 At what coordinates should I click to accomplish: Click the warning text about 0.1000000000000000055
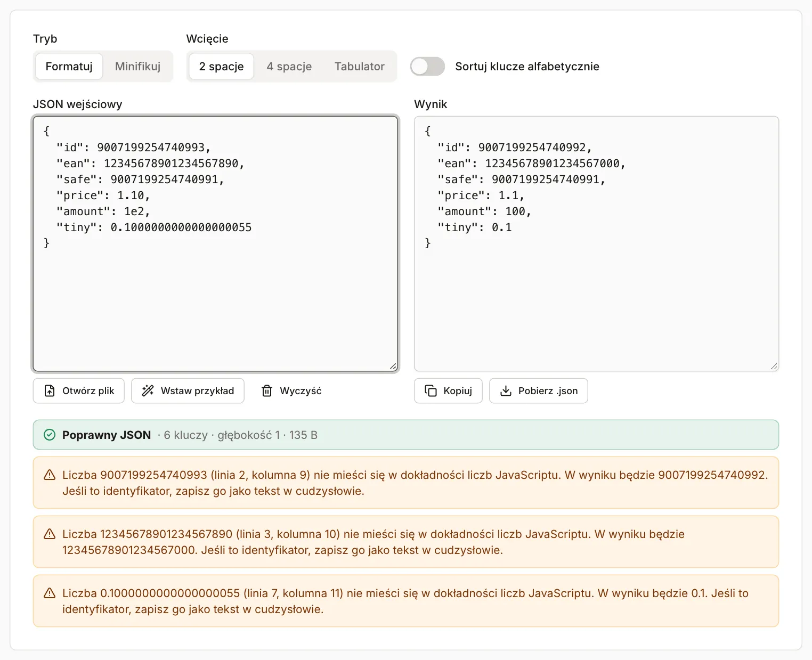pos(405,601)
